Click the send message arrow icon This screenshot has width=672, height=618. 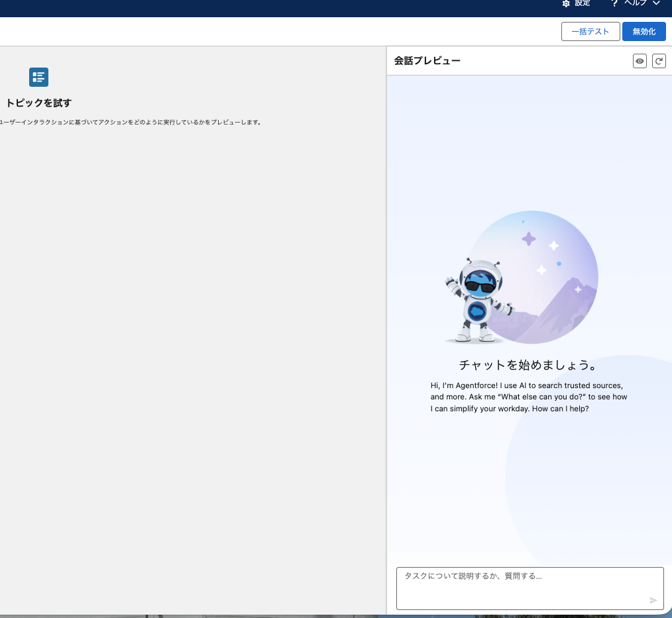coord(653,600)
